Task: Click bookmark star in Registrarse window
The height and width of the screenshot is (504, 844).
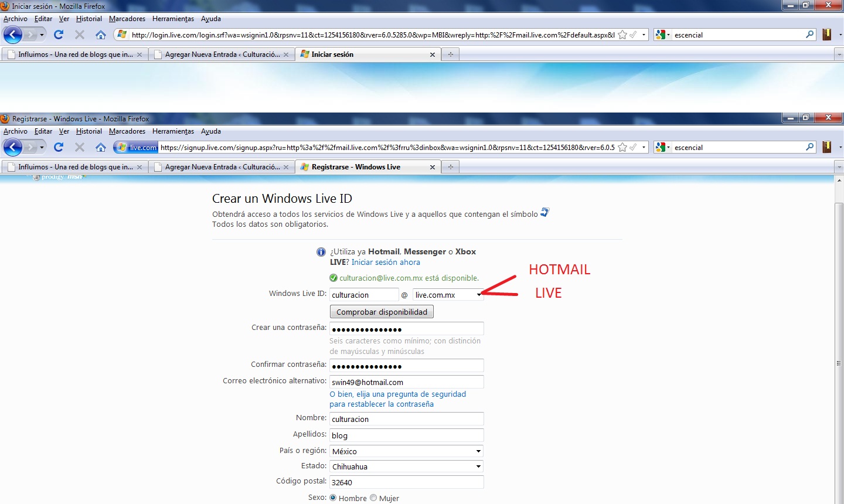Action: click(x=622, y=147)
